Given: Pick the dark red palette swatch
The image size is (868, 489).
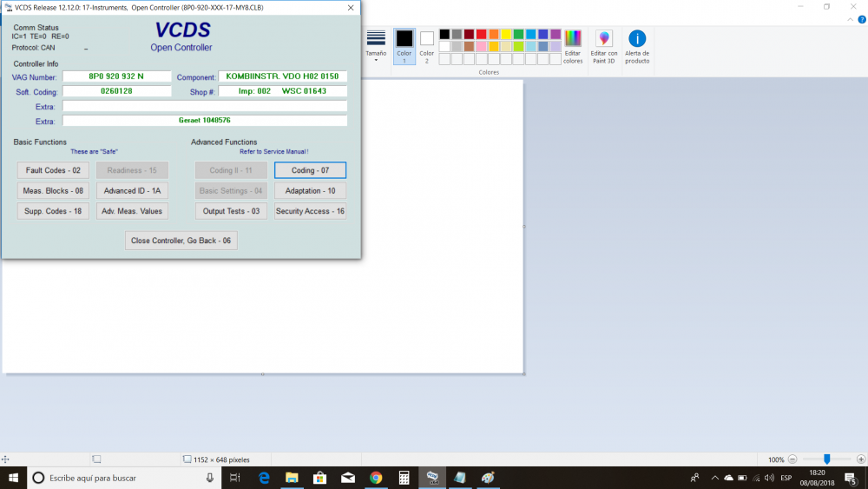Looking at the screenshot, I should tap(469, 35).
